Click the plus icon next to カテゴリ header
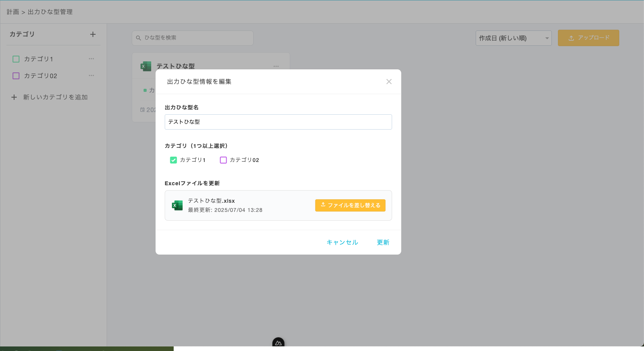 coord(93,34)
